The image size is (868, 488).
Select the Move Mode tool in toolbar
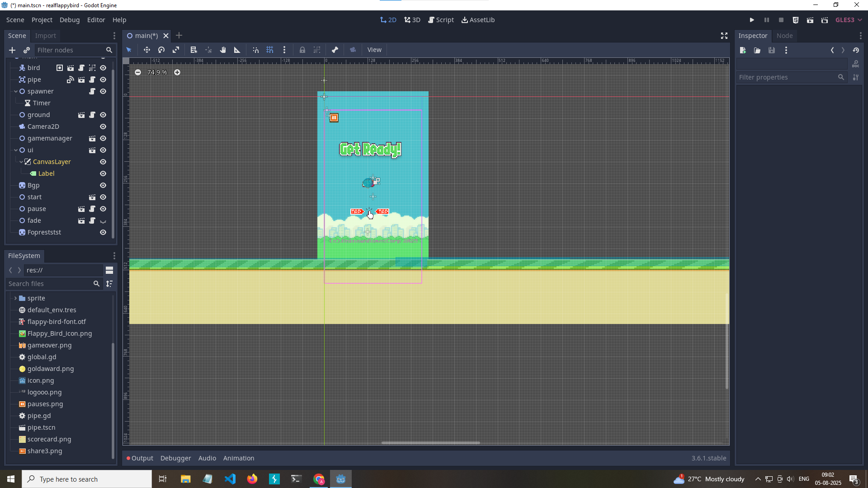[x=147, y=50]
